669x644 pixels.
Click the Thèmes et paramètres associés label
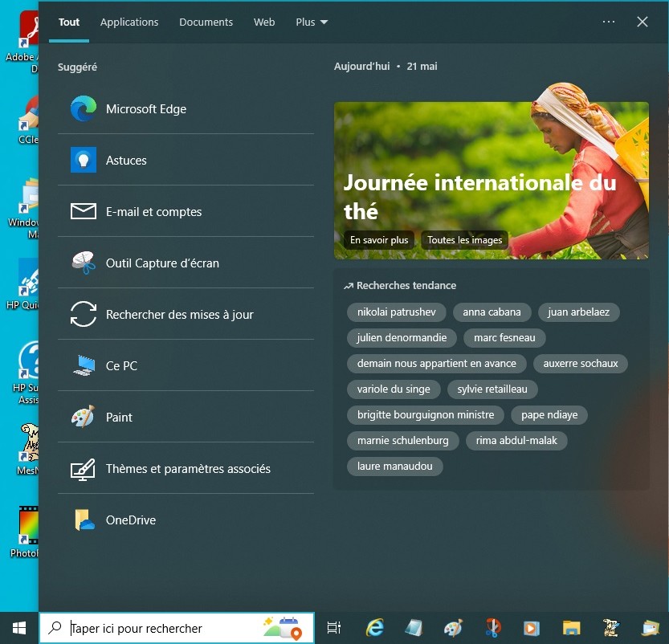coord(188,469)
